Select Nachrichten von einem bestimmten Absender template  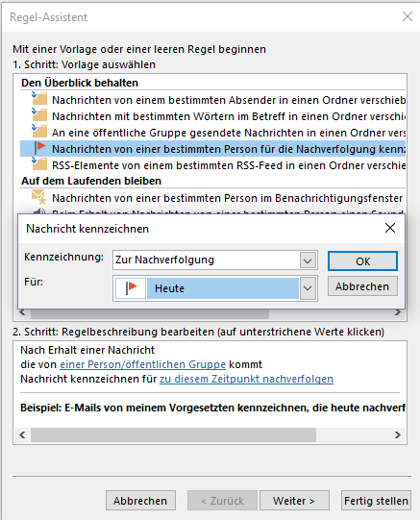(x=229, y=100)
